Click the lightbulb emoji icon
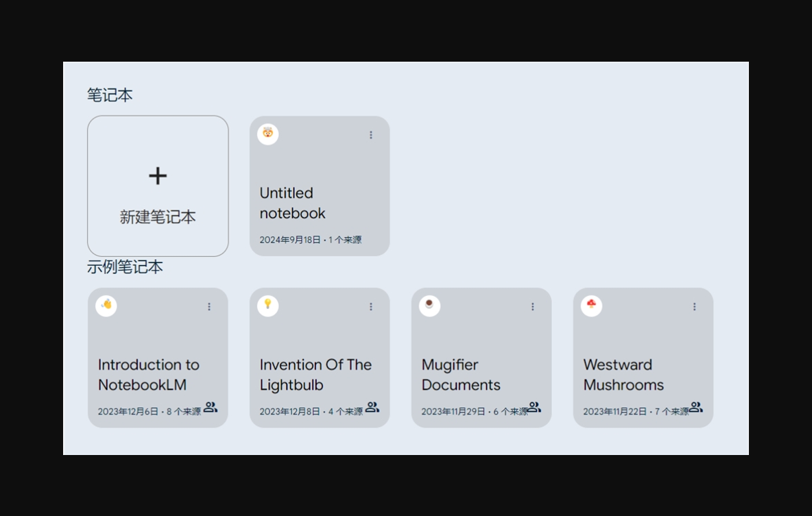The width and height of the screenshot is (812, 516). pos(267,306)
